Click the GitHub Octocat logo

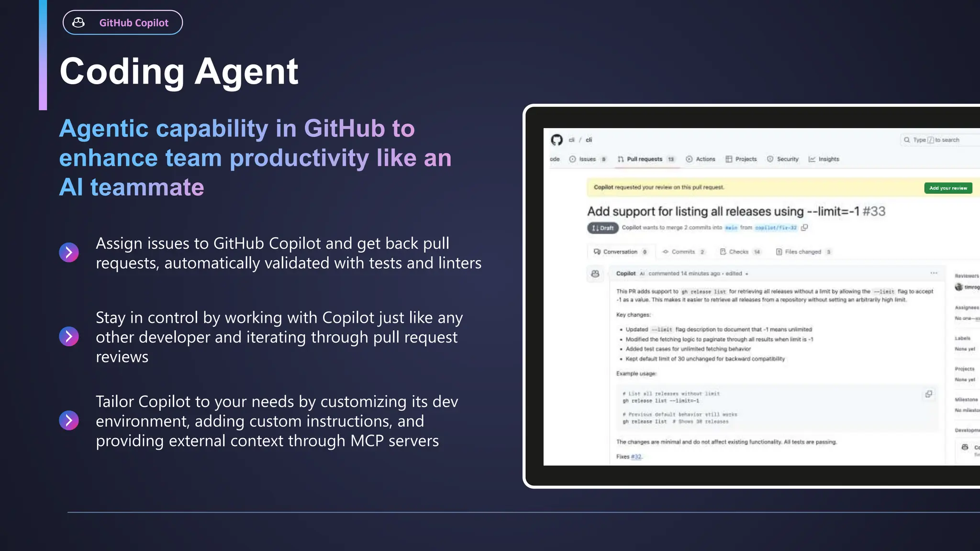[x=557, y=140]
